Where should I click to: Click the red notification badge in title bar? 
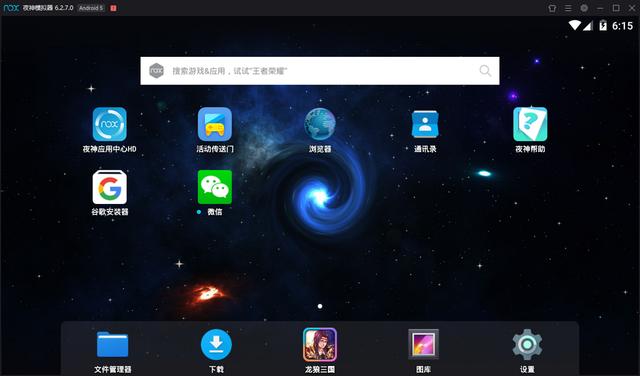point(113,8)
